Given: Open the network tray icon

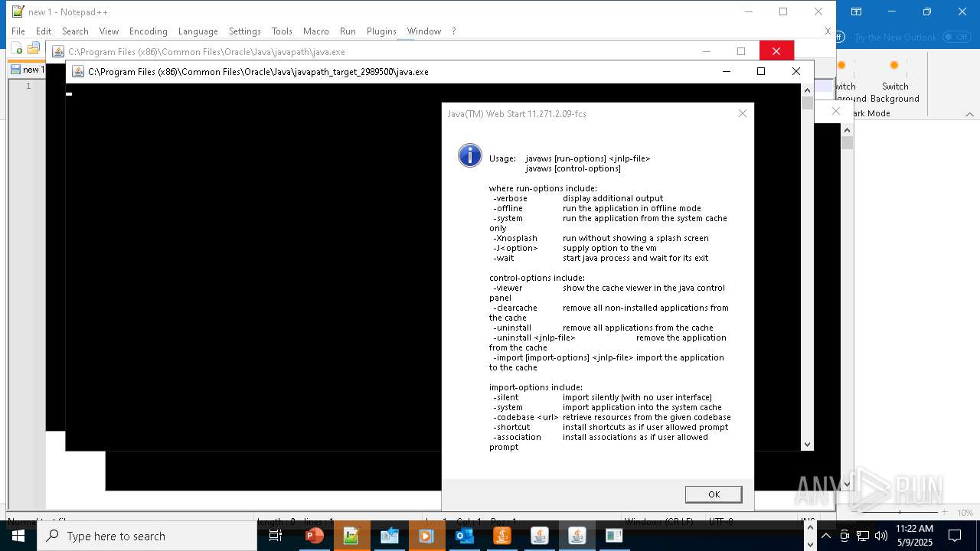Looking at the screenshot, I should coord(862,536).
